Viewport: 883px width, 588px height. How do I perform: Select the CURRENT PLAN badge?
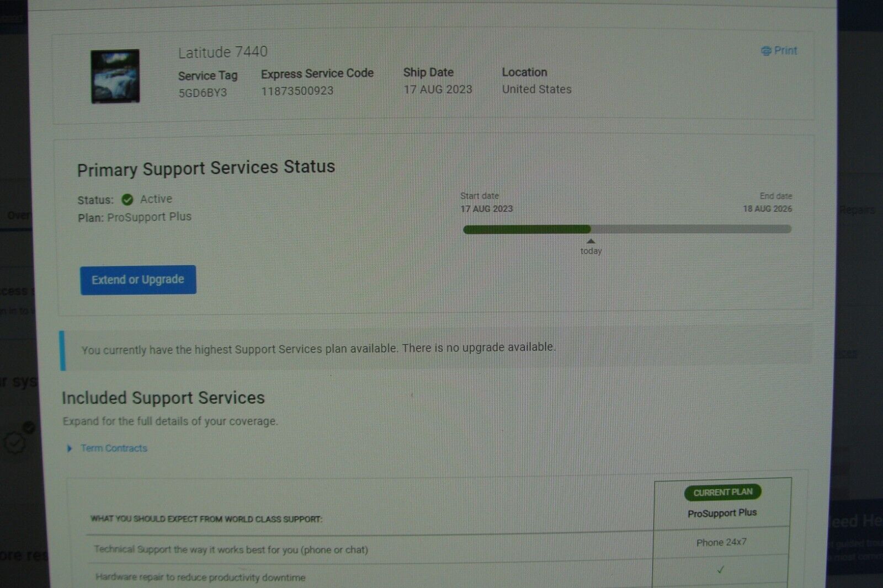click(x=722, y=492)
